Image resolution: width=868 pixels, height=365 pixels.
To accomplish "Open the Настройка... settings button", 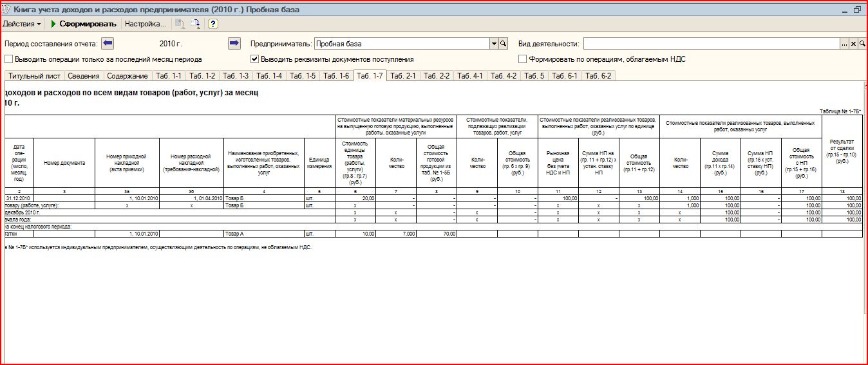I will tap(145, 24).
